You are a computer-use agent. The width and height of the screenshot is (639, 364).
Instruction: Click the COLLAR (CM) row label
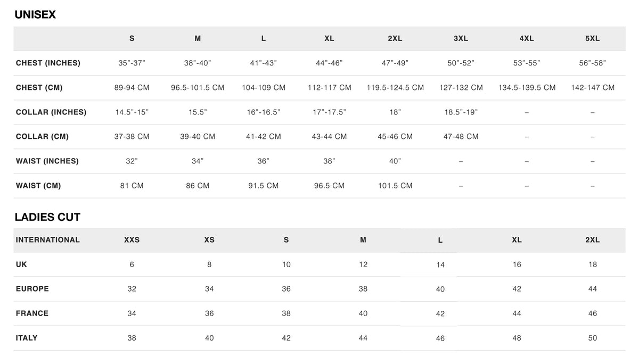click(x=42, y=136)
